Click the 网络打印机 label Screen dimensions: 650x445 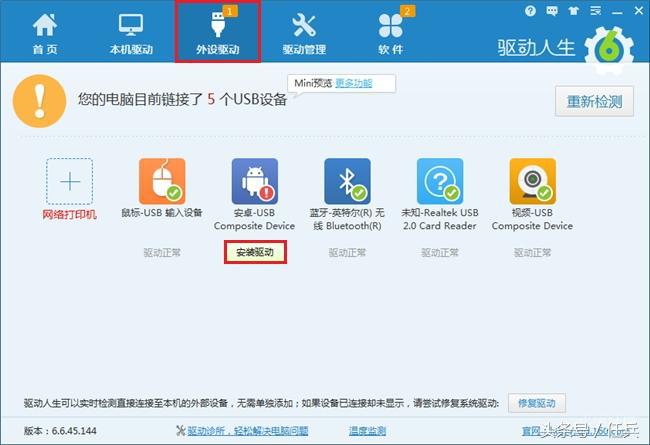pos(69,214)
